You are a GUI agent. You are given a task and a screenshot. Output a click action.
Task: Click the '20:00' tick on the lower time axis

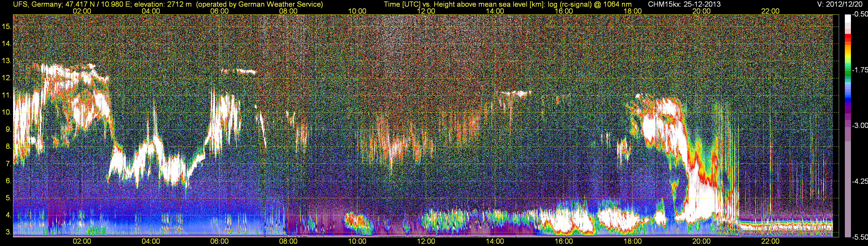[x=702, y=241]
